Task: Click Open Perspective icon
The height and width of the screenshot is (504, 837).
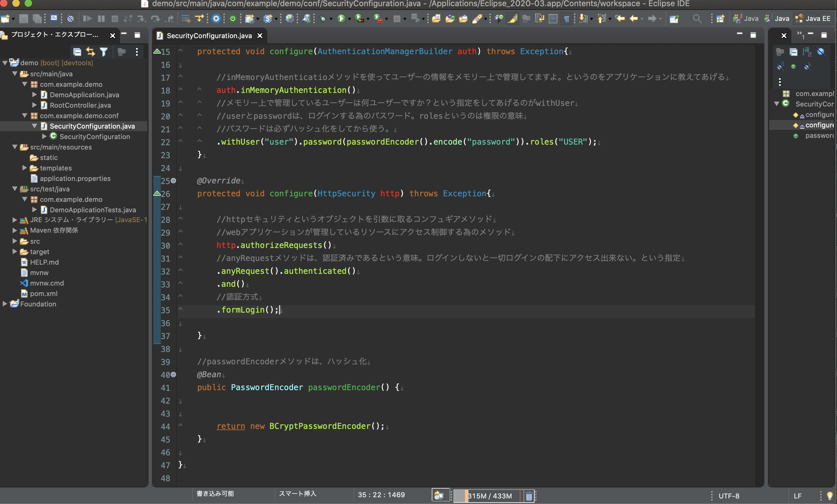Action: 720,19
